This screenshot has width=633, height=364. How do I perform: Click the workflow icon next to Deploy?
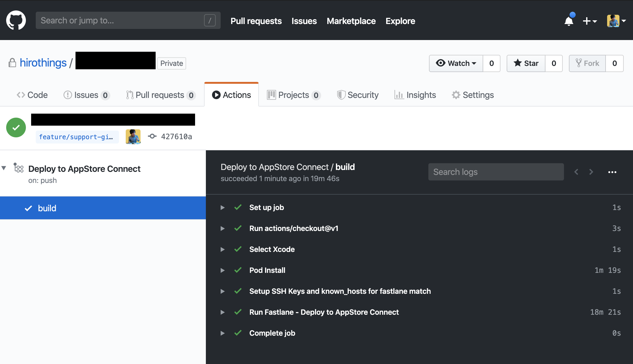(x=18, y=168)
